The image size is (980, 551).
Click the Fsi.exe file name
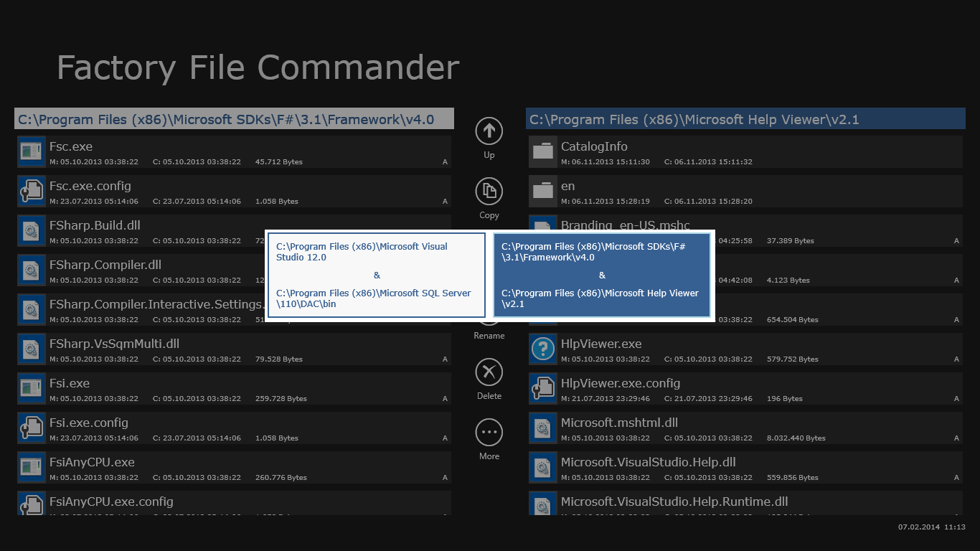70,384
